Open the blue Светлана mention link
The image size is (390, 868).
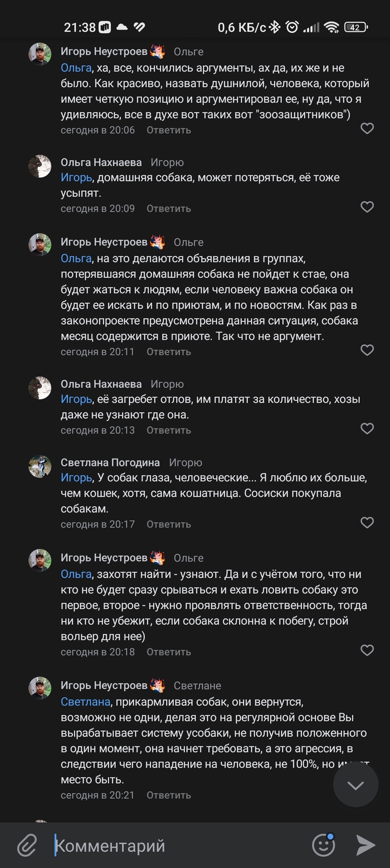click(85, 702)
